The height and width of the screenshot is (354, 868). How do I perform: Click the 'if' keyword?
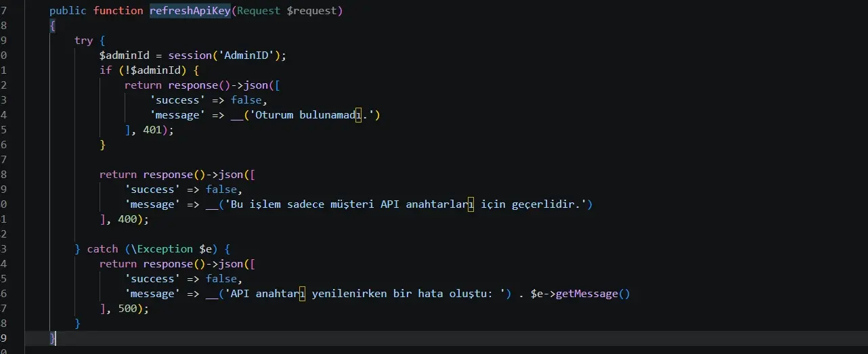click(x=106, y=70)
